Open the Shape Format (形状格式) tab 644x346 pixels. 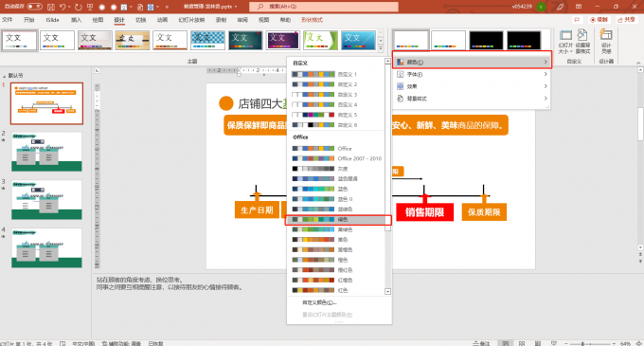[312, 20]
